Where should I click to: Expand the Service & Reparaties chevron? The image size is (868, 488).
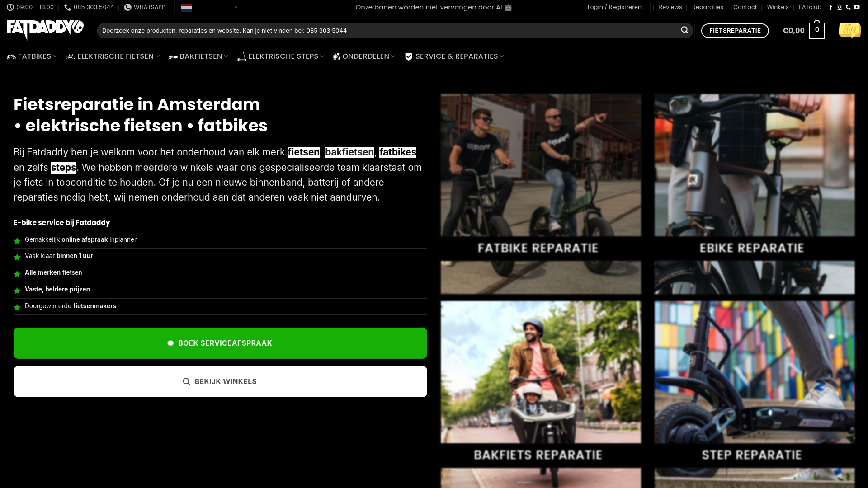point(501,56)
